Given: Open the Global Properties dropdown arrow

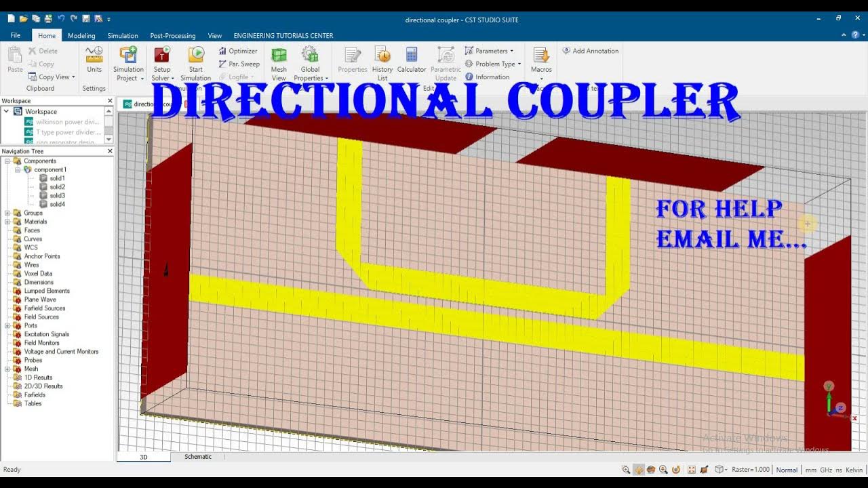Looking at the screenshot, I should click(x=326, y=79).
